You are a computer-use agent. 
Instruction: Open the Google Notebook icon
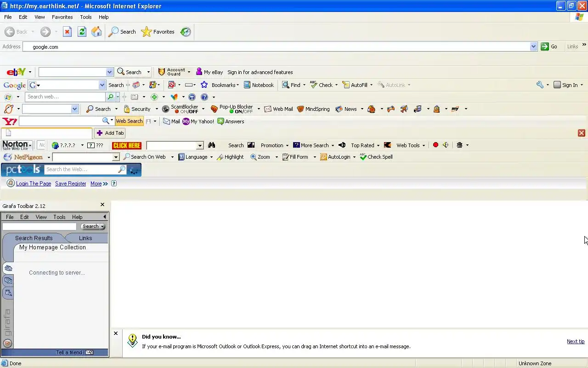[247, 85]
